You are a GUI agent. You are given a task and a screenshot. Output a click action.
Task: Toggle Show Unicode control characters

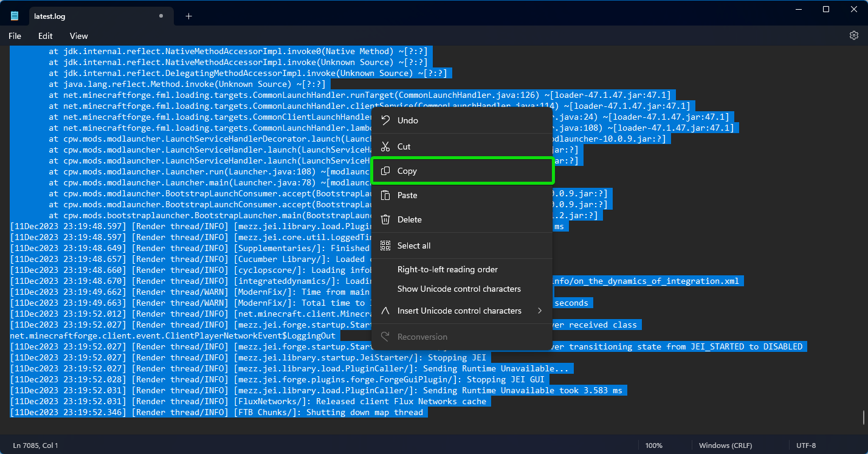click(462, 289)
